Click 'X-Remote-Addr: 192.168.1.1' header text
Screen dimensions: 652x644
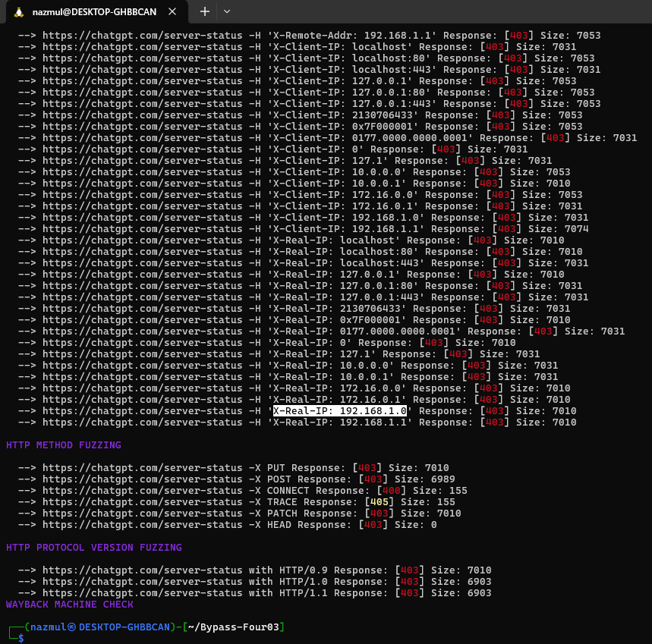(351, 36)
